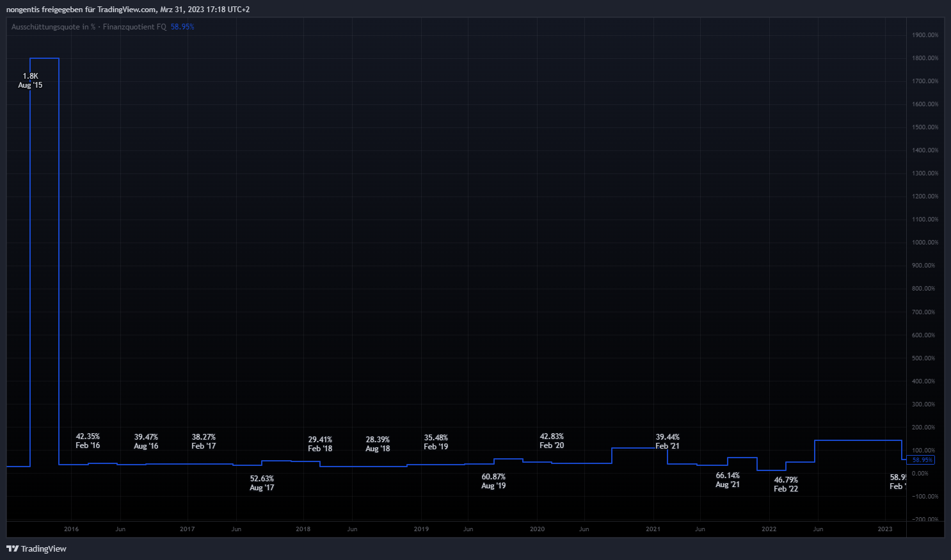Select the 52.63% Aug '17 data label
Screen dimensions: 951x560
point(262,483)
